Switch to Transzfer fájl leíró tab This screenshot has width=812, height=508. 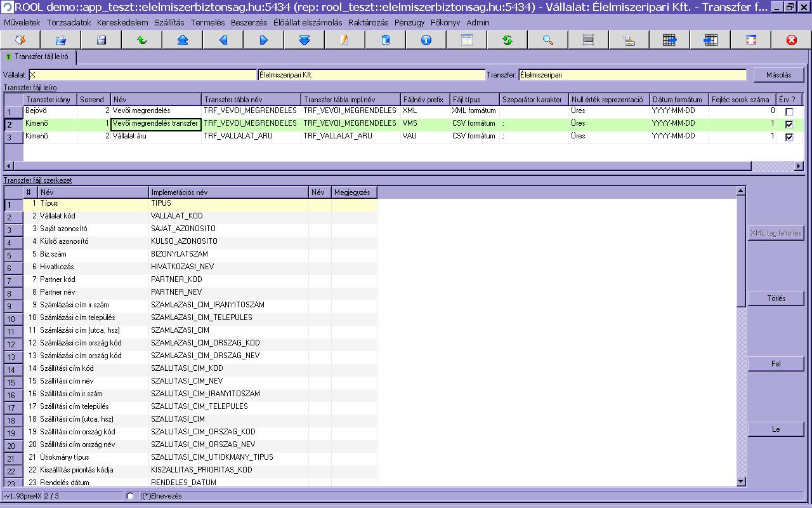[39, 57]
